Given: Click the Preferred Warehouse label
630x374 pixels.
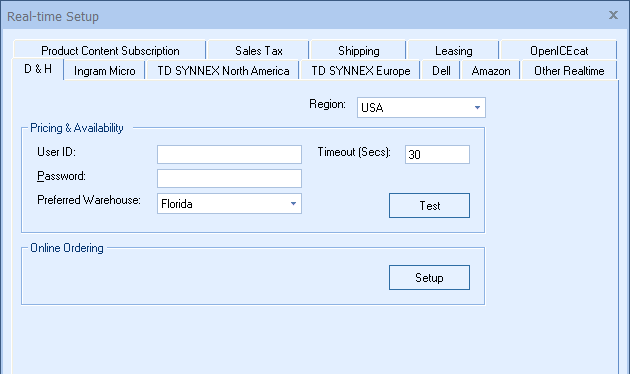Looking at the screenshot, I should click(x=89, y=200).
